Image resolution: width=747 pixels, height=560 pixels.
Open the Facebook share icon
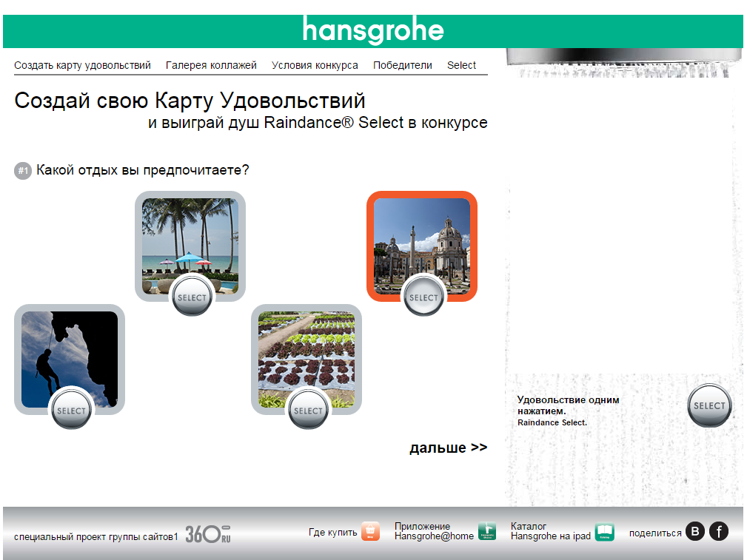tap(717, 530)
